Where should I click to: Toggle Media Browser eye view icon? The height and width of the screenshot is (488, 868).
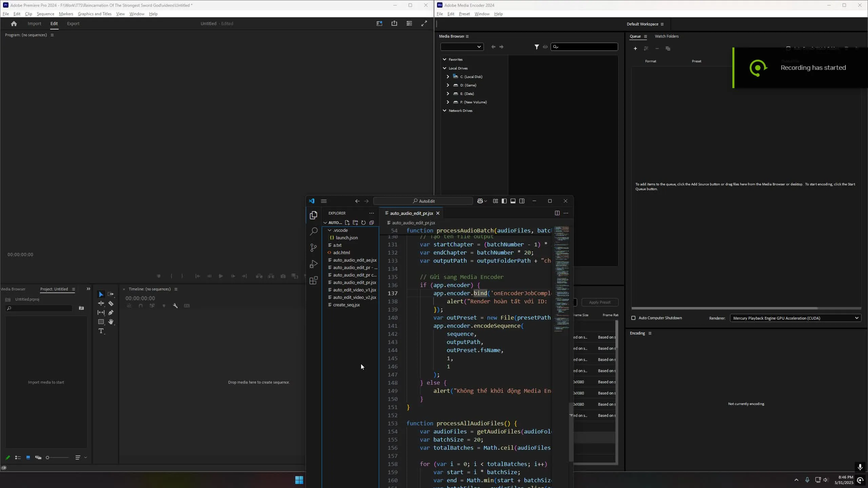point(545,47)
